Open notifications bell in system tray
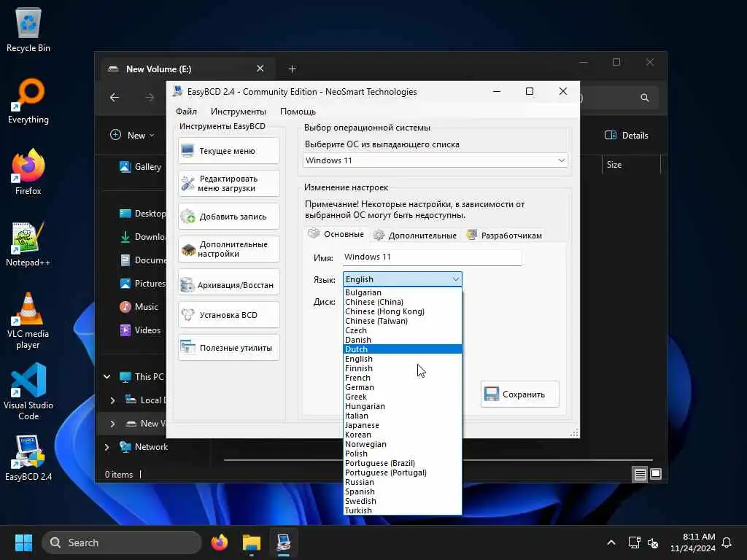 click(727, 542)
